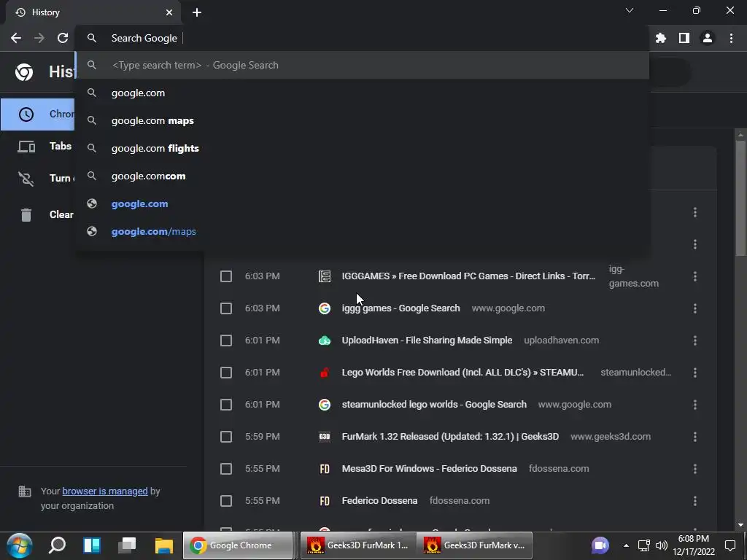Click the managed organization building icon

click(x=24, y=491)
